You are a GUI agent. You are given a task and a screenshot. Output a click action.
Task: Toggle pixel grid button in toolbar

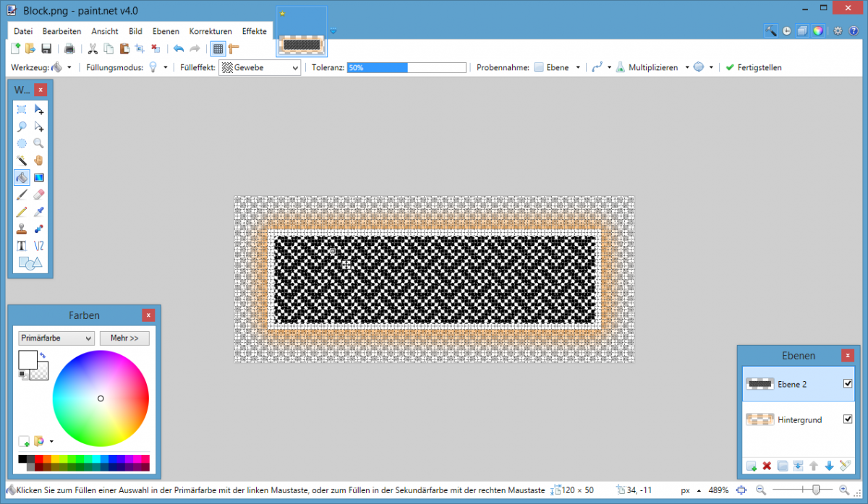(217, 48)
